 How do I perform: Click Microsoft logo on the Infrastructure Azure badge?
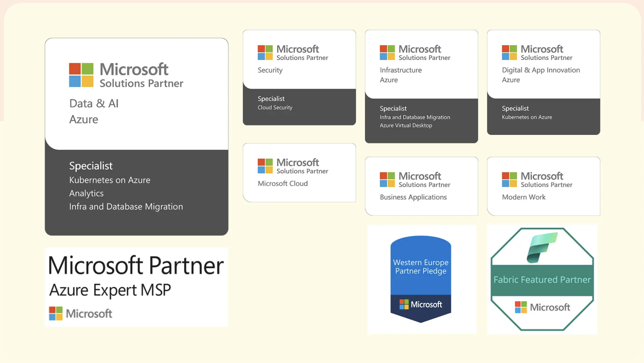387,52
